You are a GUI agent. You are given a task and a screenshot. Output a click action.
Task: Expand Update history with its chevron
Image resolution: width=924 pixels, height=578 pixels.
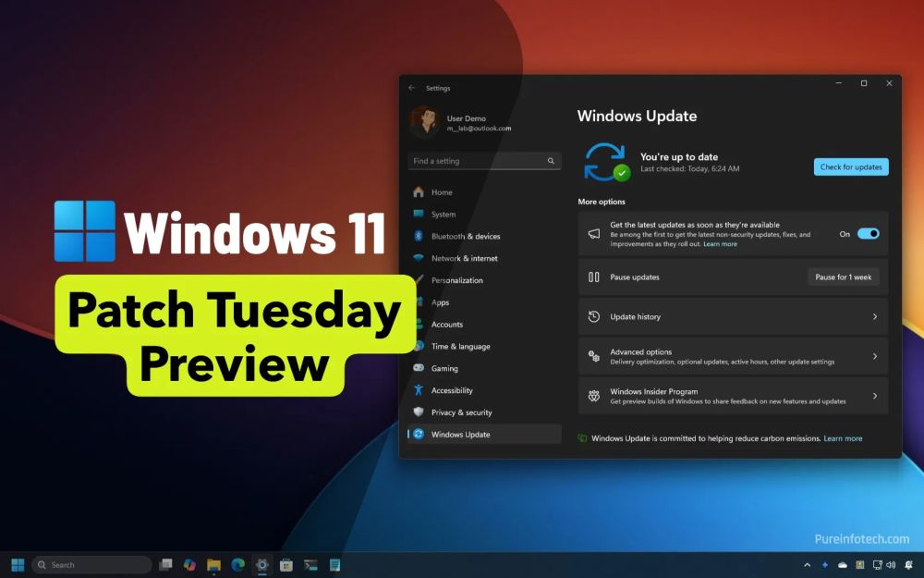pyautogui.click(x=875, y=316)
